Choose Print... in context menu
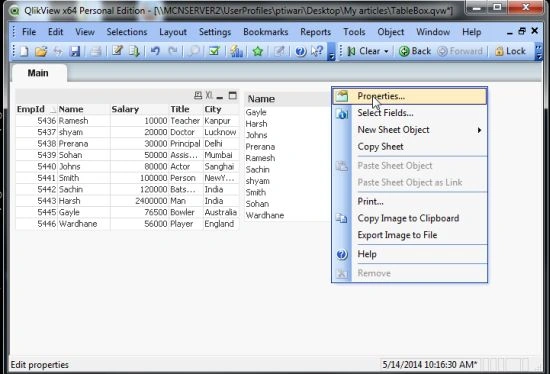The height and width of the screenshot is (374, 550). [409, 202]
